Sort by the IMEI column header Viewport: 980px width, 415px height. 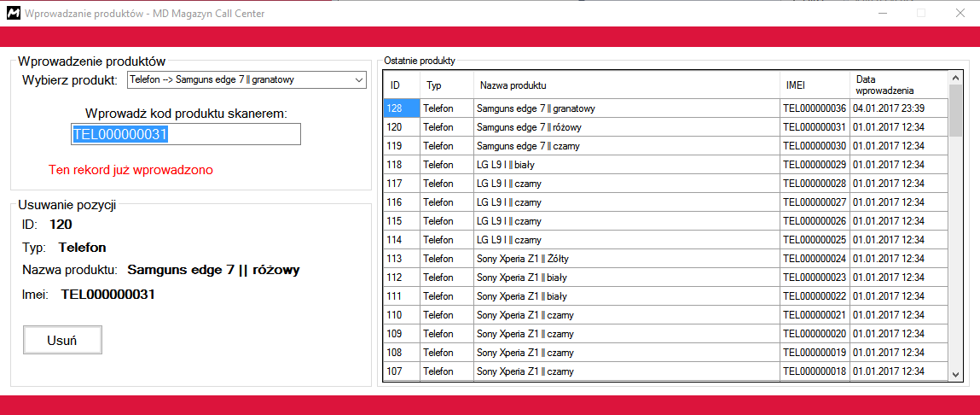pos(815,85)
